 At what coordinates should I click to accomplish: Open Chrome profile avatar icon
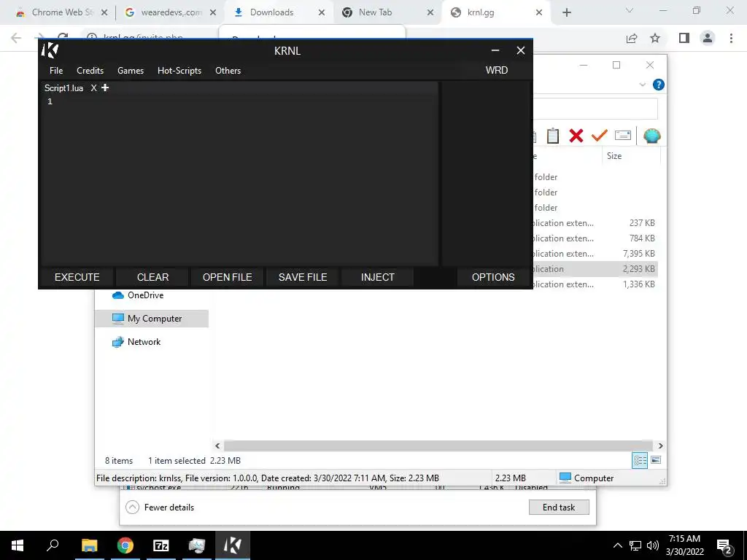[x=708, y=38]
